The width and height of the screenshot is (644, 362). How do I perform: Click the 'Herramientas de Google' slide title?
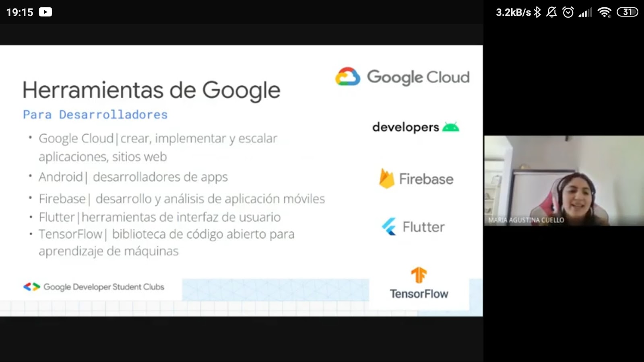[151, 90]
